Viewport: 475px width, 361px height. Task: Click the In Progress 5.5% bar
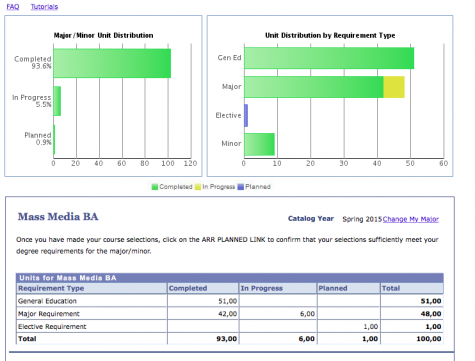tap(57, 101)
